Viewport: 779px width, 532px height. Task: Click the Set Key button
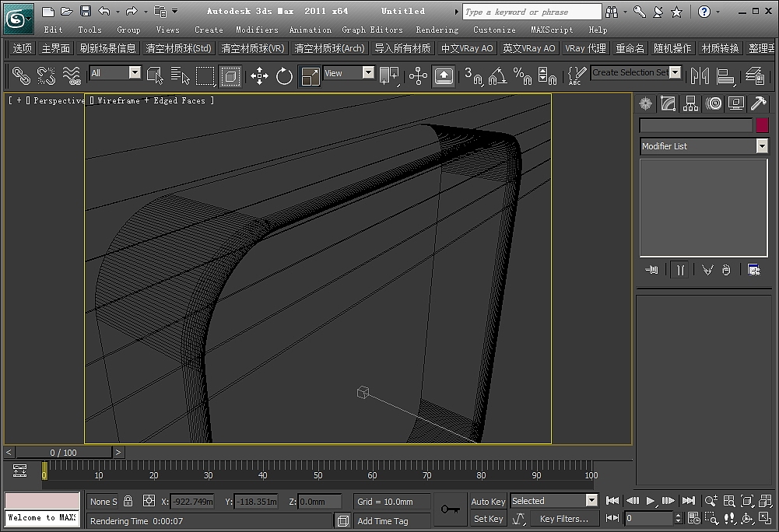[x=488, y=519]
